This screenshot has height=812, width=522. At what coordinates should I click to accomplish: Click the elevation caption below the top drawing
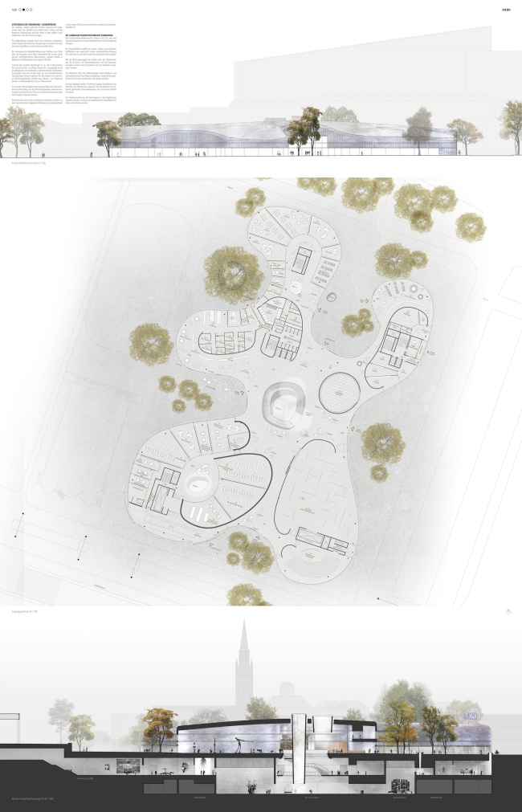click(x=29, y=161)
